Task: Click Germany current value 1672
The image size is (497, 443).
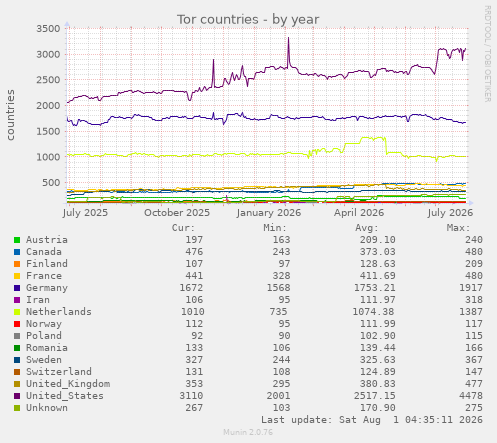Action: tap(191, 288)
